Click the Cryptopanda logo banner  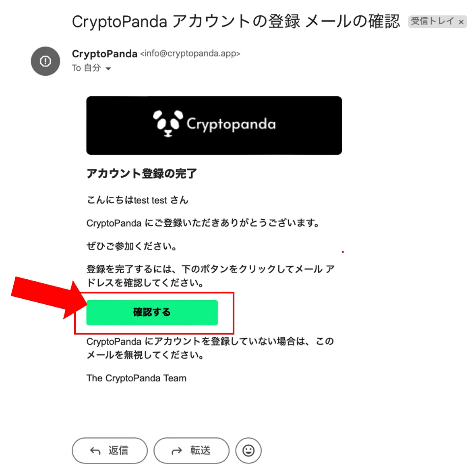point(214,125)
